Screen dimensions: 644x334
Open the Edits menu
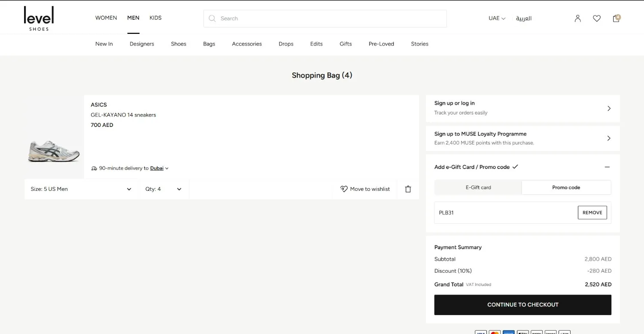pyautogui.click(x=316, y=44)
